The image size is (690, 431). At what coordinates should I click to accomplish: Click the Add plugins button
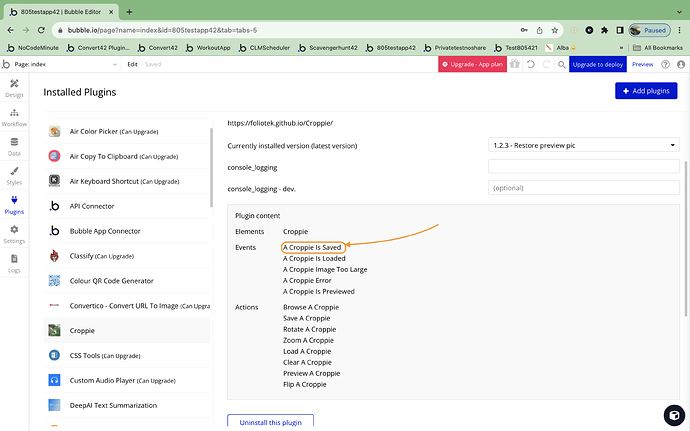point(646,91)
